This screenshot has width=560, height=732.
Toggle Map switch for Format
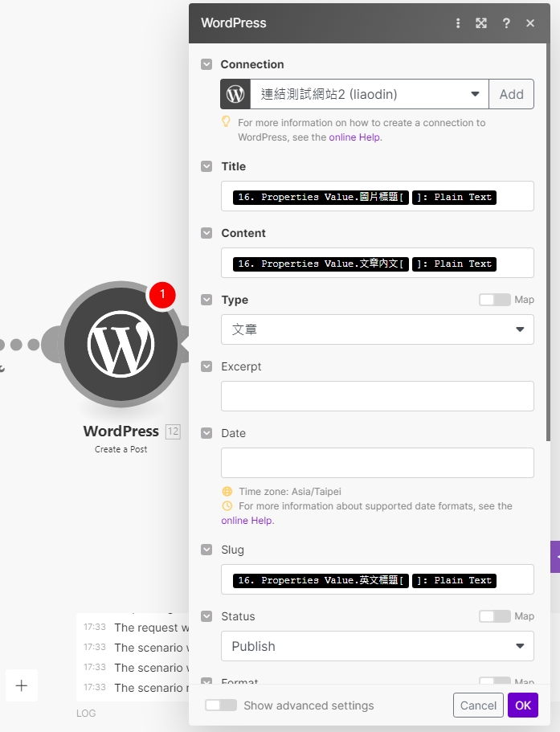(495, 681)
